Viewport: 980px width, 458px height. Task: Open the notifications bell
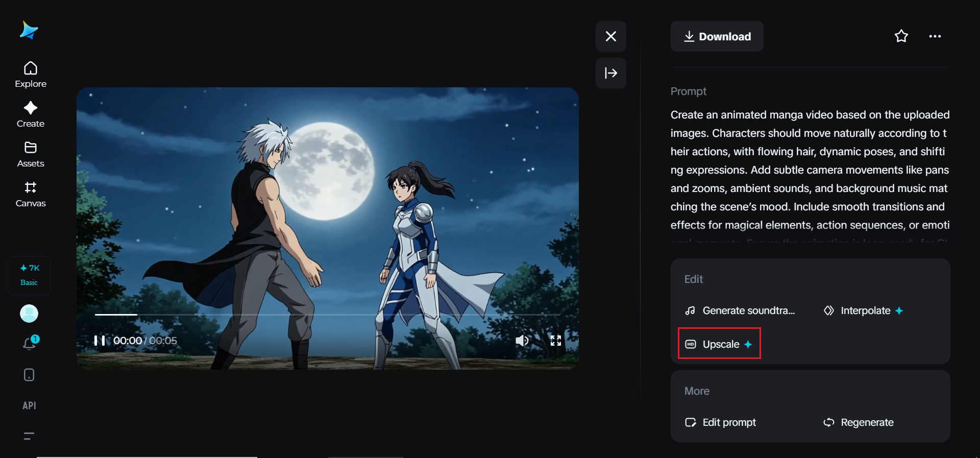coord(30,343)
